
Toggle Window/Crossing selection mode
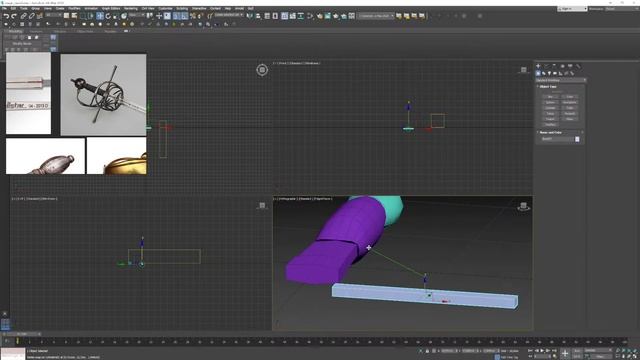pos(91,16)
